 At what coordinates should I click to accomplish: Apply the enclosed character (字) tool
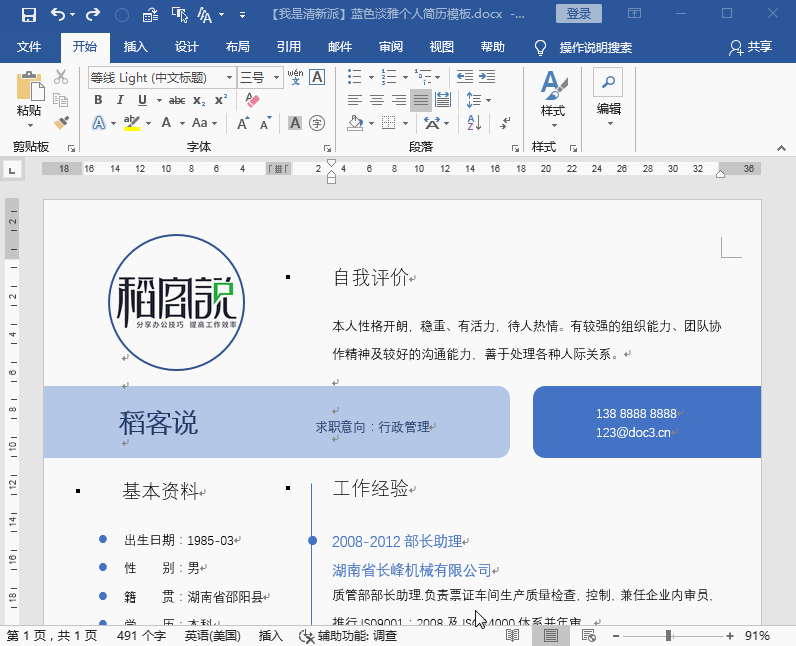(317, 123)
